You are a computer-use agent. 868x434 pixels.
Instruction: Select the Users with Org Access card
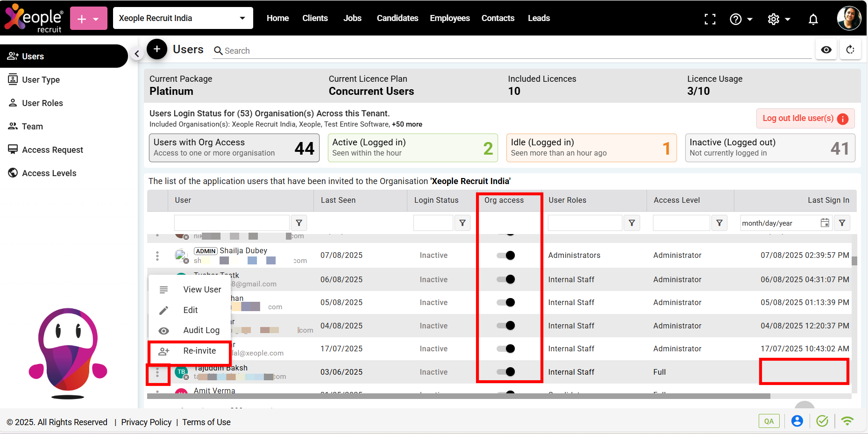click(234, 148)
